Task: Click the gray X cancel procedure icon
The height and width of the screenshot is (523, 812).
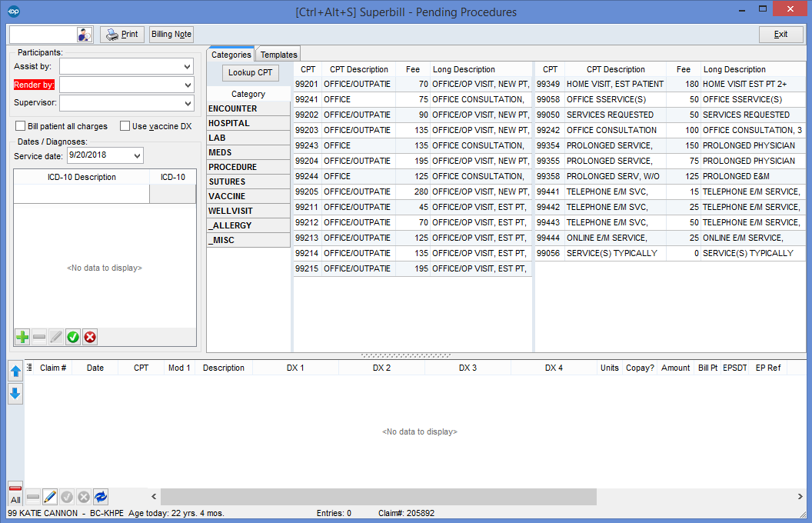Action: point(84,497)
